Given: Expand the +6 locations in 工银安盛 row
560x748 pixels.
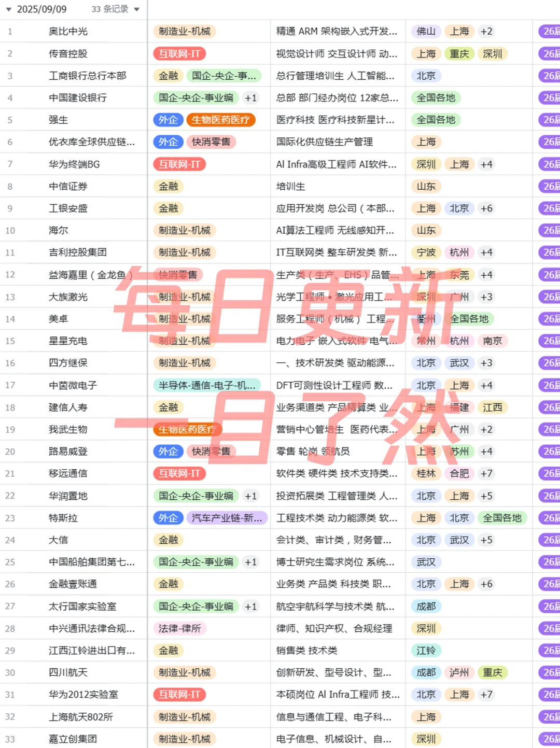Looking at the screenshot, I should coord(486,208).
